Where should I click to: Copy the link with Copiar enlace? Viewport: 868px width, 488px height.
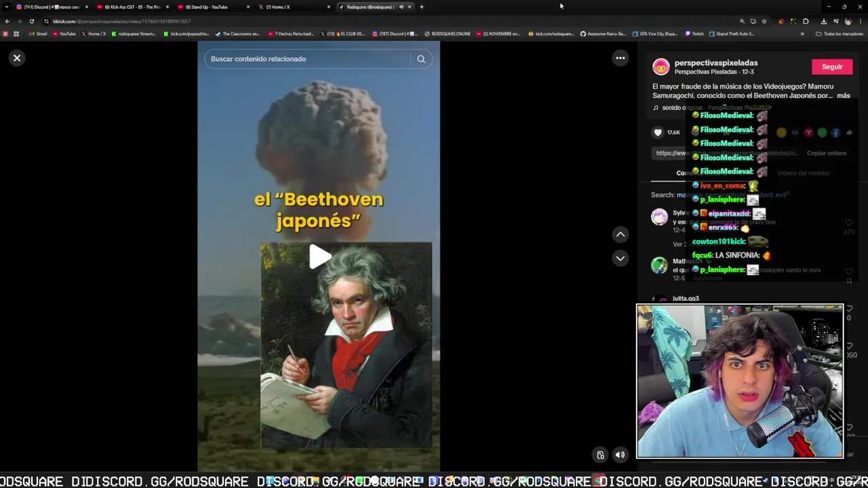point(826,153)
